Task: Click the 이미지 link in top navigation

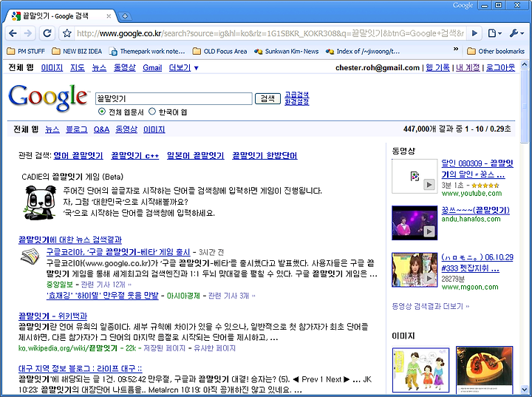Action: (x=52, y=68)
